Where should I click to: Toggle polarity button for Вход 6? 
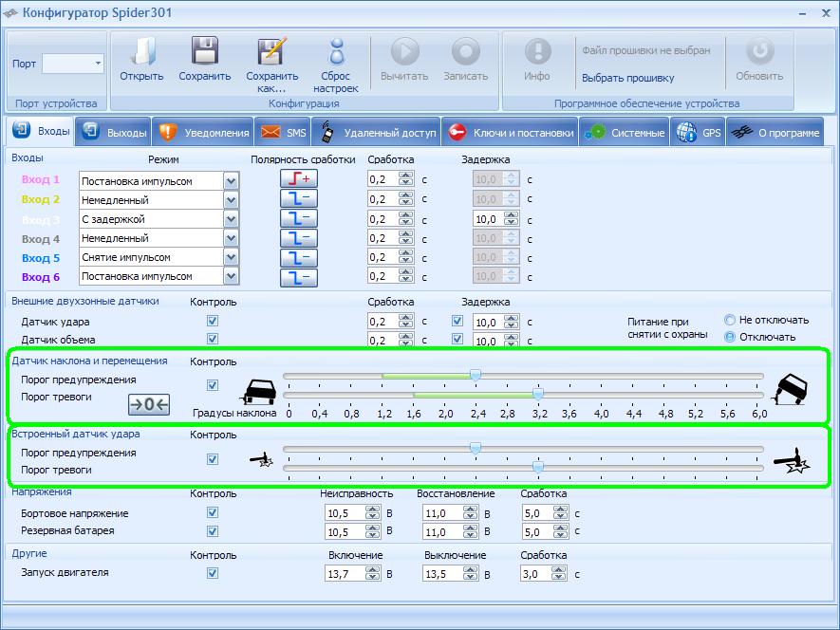(x=298, y=277)
